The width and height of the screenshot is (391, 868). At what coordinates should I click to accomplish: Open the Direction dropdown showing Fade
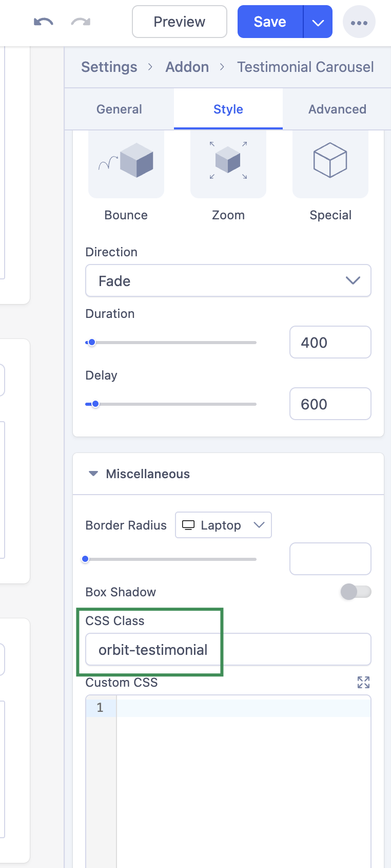228,280
